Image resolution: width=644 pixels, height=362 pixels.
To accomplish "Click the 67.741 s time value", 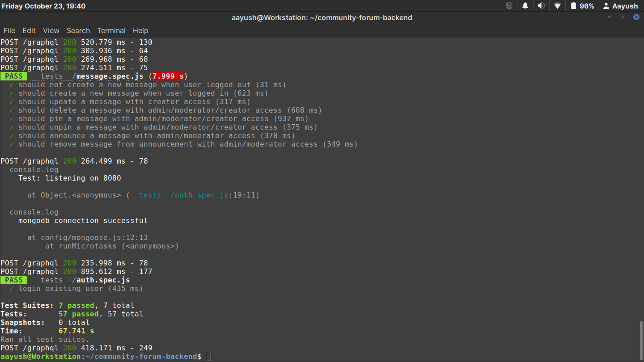I will (76, 331).
